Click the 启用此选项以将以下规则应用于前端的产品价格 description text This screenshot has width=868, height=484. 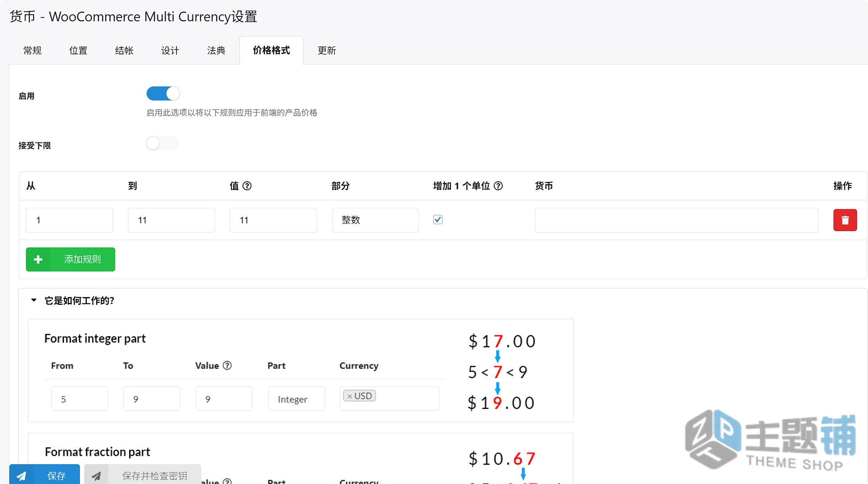pyautogui.click(x=232, y=112)
